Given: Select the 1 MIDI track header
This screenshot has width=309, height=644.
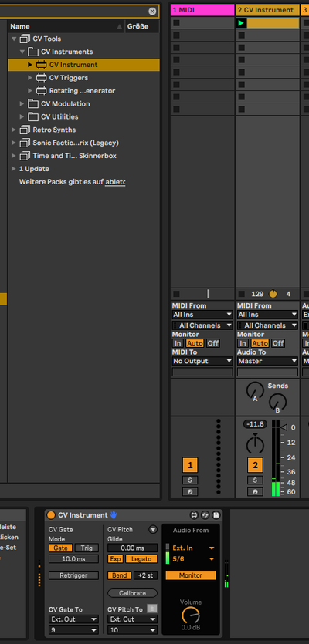Looking at the screenshot, I should click(202, 10).
